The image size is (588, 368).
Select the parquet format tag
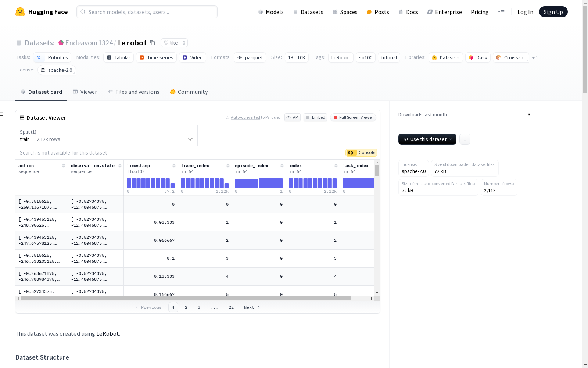click(x=250, y=57)
